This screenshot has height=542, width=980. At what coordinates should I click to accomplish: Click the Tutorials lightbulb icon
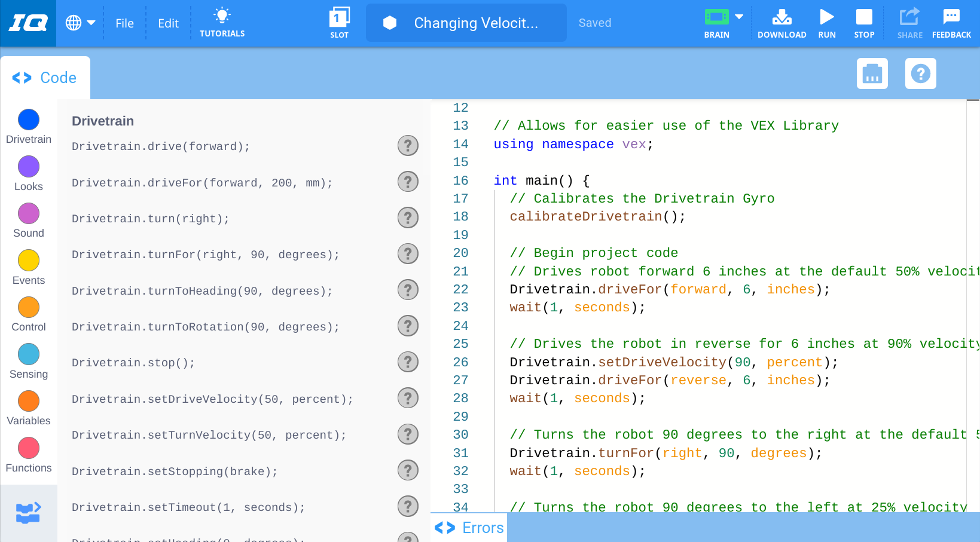(x=222, y=16)
